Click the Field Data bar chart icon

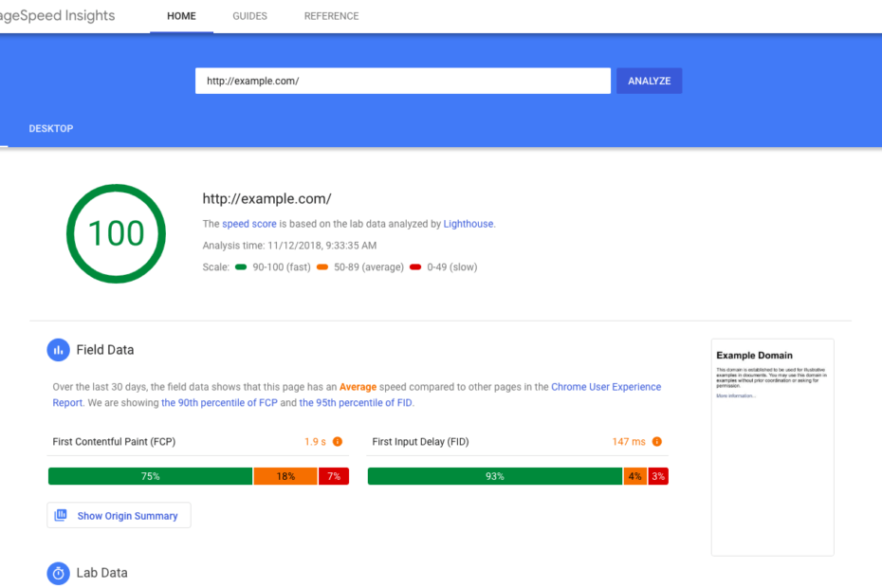[58, 349]
